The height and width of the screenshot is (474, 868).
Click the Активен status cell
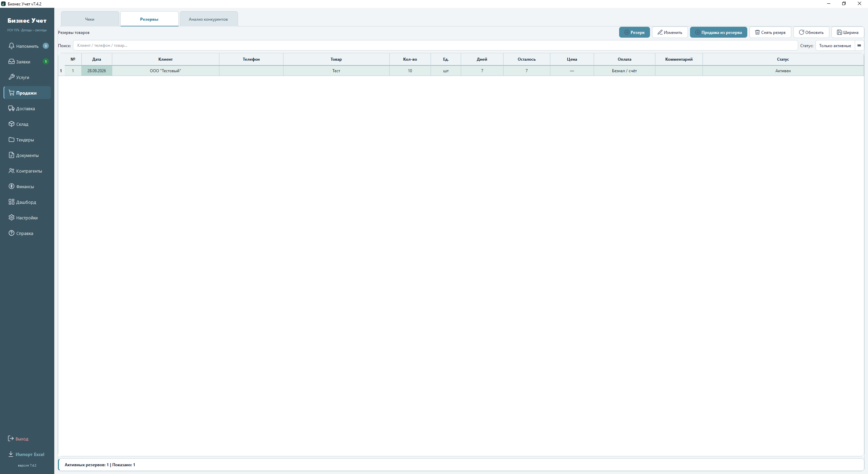pyautogui.click(x=783, y=71)
